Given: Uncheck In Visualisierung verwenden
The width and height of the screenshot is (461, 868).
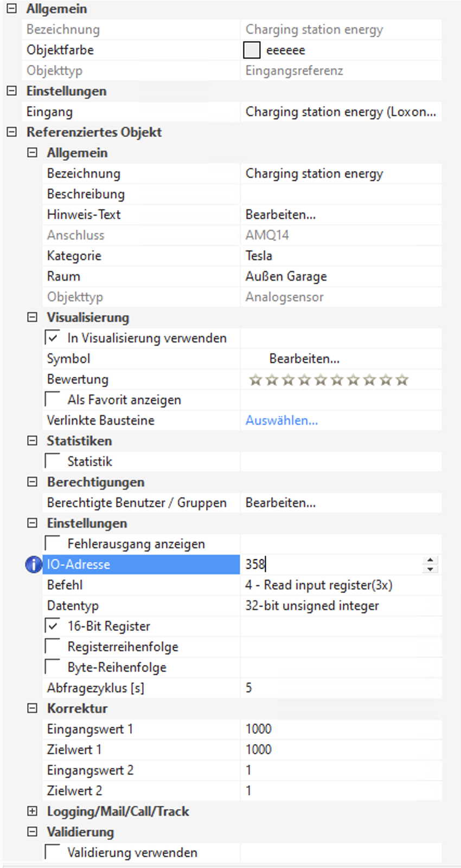Looking at the screenshot, I should [53, 338].
